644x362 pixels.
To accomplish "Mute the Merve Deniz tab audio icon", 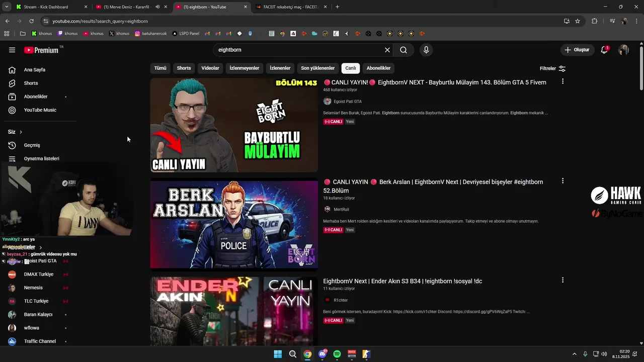I will point(157,7).
